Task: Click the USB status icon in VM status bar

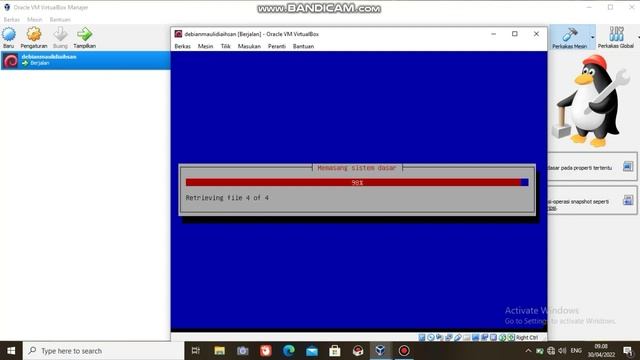Action: point(458,338)
